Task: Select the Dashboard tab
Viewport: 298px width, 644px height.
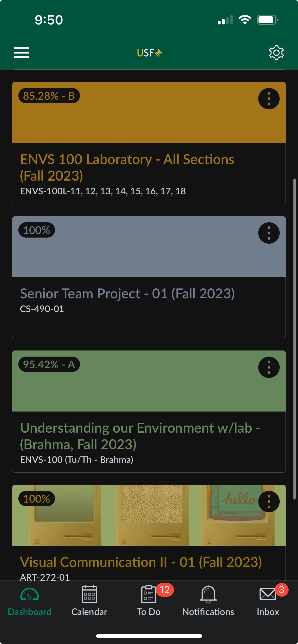Action: tap(30, 601)
